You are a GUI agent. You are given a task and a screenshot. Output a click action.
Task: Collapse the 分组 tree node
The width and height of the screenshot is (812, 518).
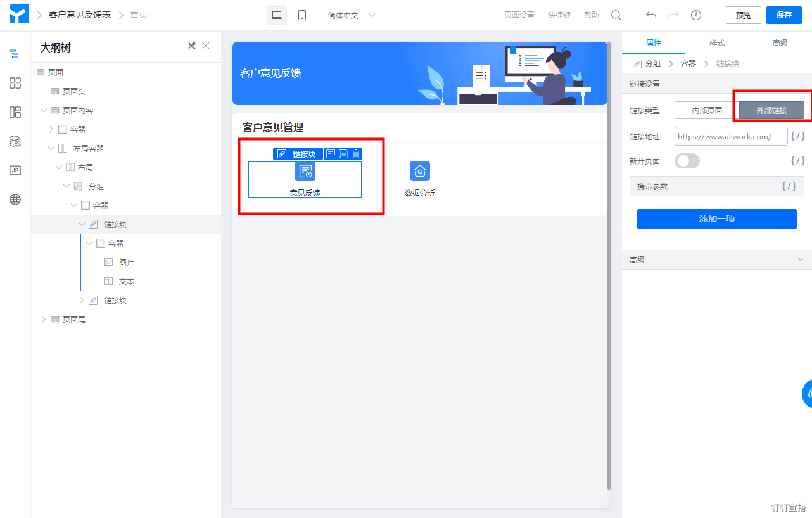click(x=67, y=186)
